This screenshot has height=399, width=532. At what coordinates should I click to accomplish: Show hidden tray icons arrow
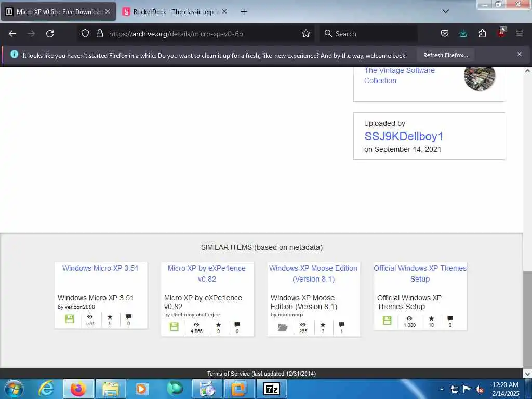(442, 389)
